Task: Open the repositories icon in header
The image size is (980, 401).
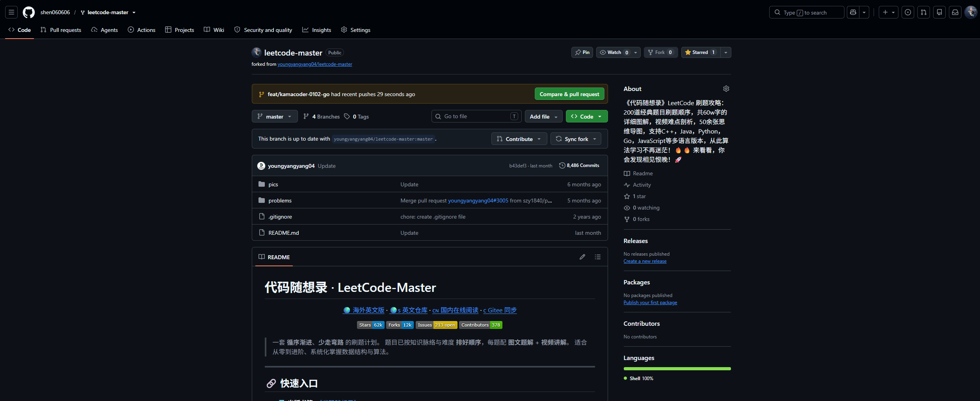Action: pos(939,13)
